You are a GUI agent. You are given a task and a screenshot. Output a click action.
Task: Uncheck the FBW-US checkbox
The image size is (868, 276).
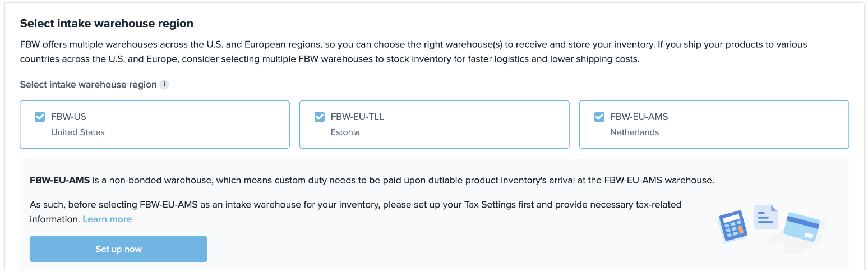click(x=40, y=117)
